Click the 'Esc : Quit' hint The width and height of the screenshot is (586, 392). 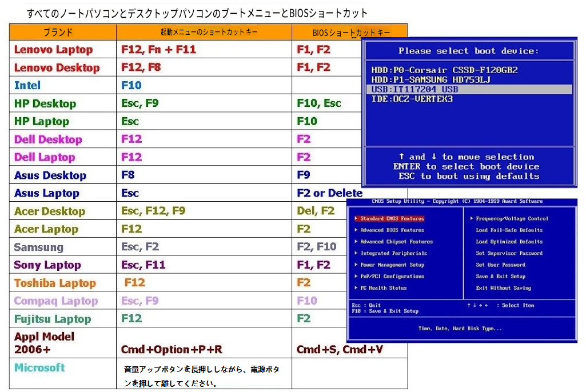click(x=366, y=305)
